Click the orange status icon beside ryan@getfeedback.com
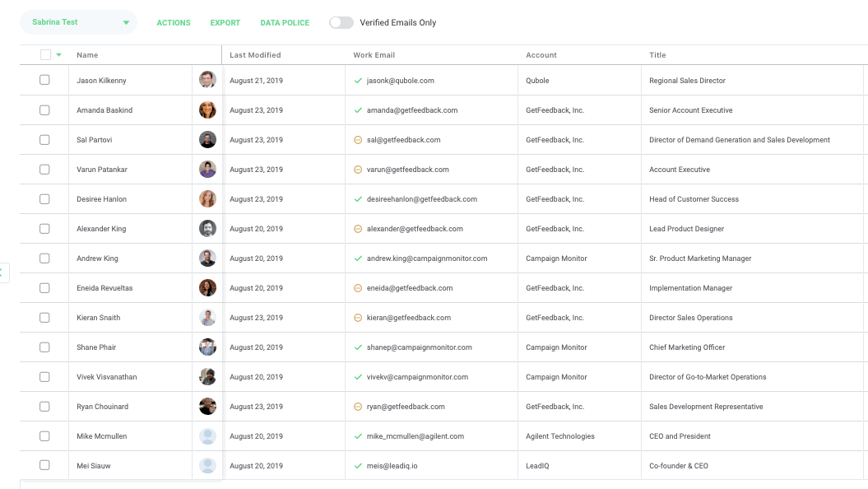This screenshot has width=868, height=489. [x=358, y=407]
